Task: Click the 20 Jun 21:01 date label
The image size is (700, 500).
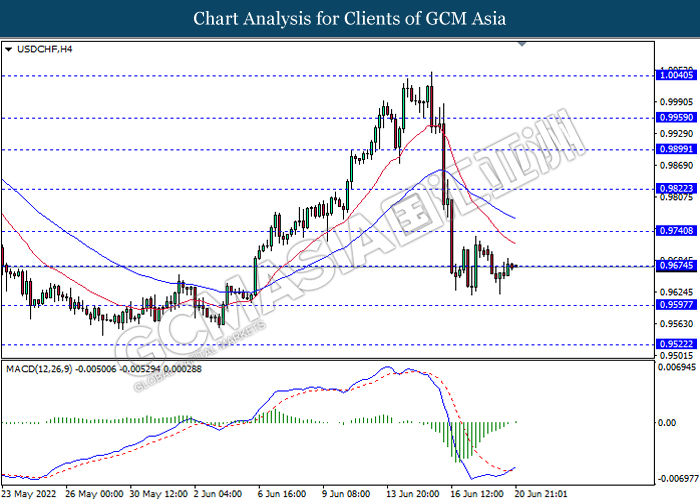Action: coord(541,494)
